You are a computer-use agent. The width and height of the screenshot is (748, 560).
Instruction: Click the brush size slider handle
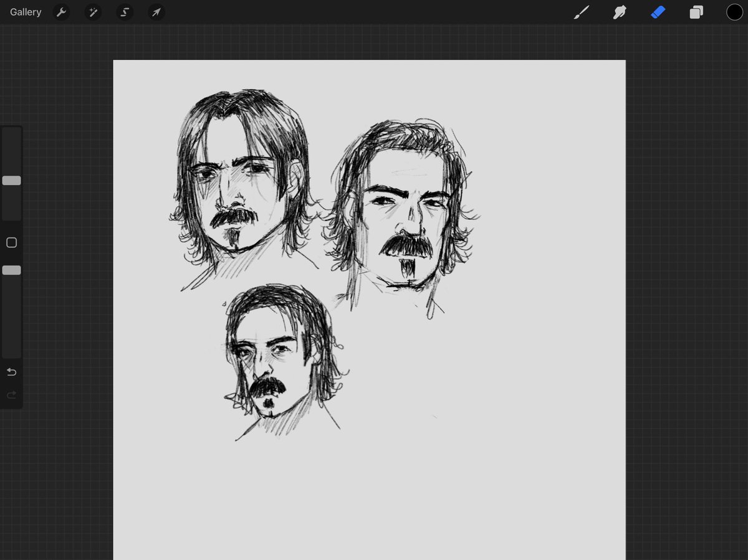11,181
